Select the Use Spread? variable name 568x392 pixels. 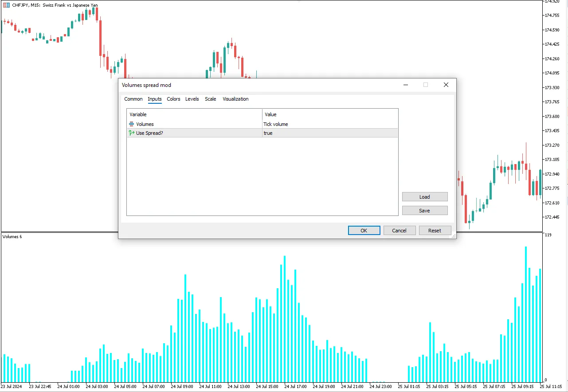[149, 133]
